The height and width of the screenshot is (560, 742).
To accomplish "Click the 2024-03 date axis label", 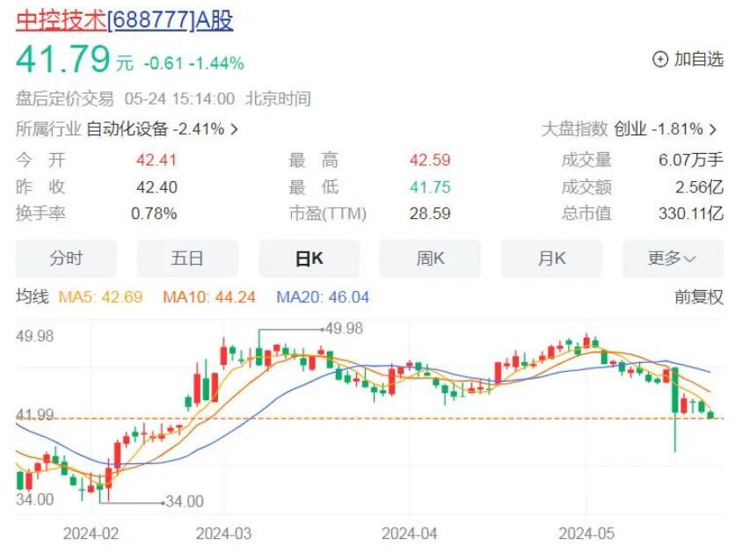I will coord(224,534).
